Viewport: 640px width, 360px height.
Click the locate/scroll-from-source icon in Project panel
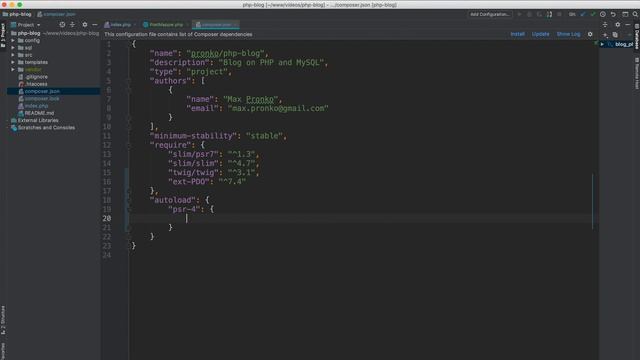pos(62,24)
